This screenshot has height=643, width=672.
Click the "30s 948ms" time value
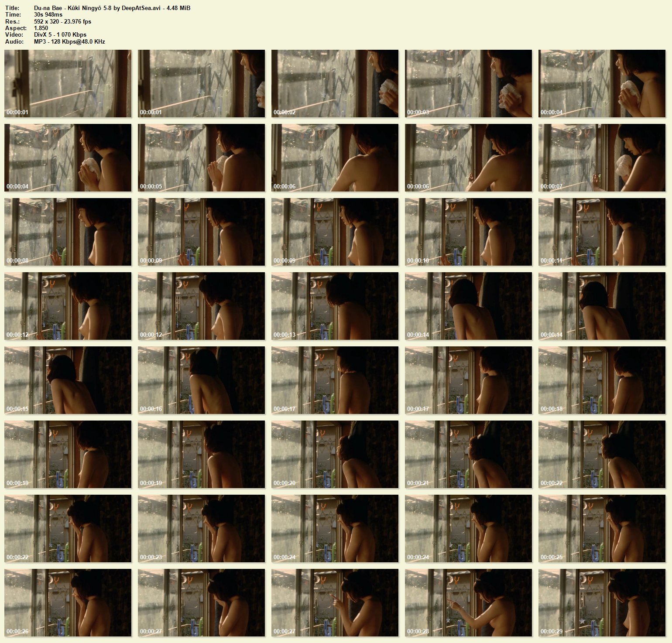point(48,14)
